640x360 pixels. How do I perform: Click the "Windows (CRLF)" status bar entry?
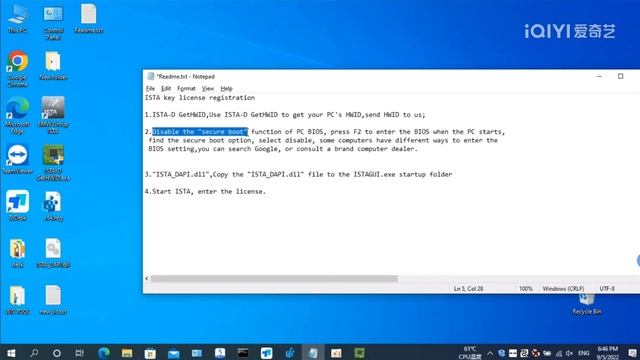coord(563,289)
